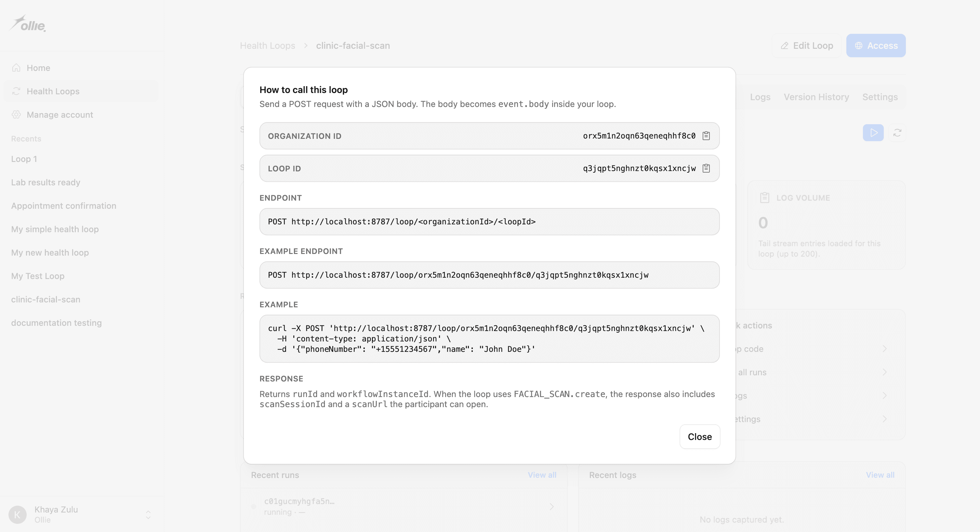Open recent item My Test Loop
This screenshot has height=532, width=980.
pyautogui.click(x=38, y=276)
